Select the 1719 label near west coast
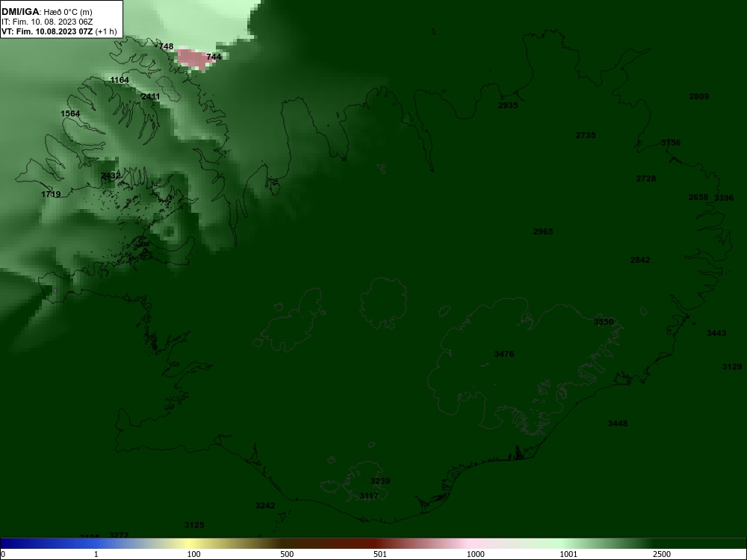Image resolution: width=747 pixels, height=560 pixels. 51,194
